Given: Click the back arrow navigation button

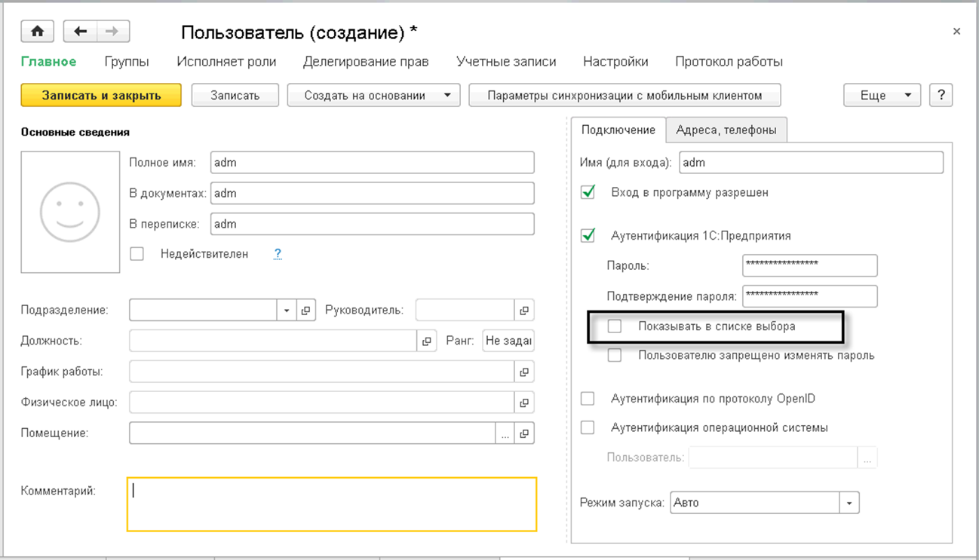Looking at the screenshot, I should (x=81, y=32).
